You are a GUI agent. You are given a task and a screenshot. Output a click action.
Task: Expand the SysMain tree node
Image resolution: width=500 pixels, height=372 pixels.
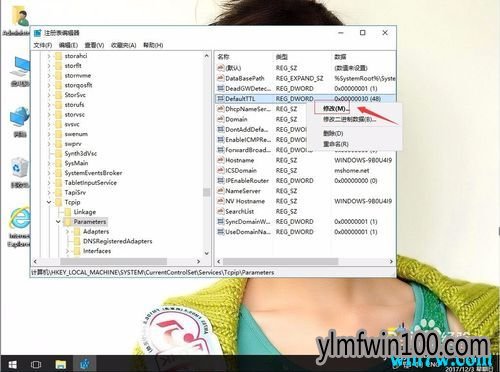click(49, 163)
